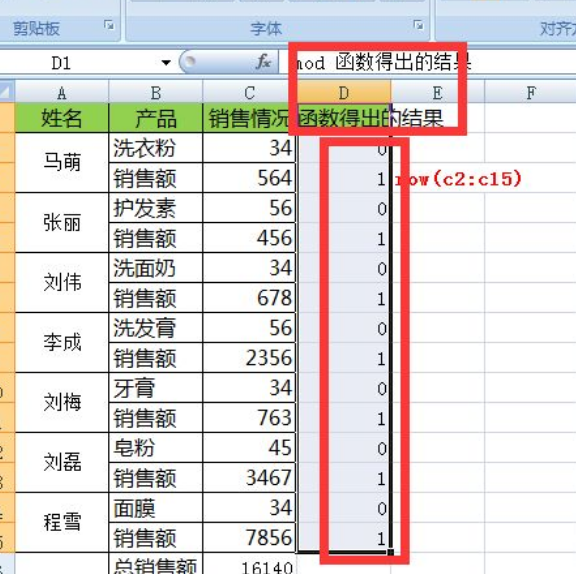Image resolution: width=576 pixels, height=574 pixels.
Task: Select the 56 cell in 护发素 row
Action: pyautogui.click(x=249, y=208)
